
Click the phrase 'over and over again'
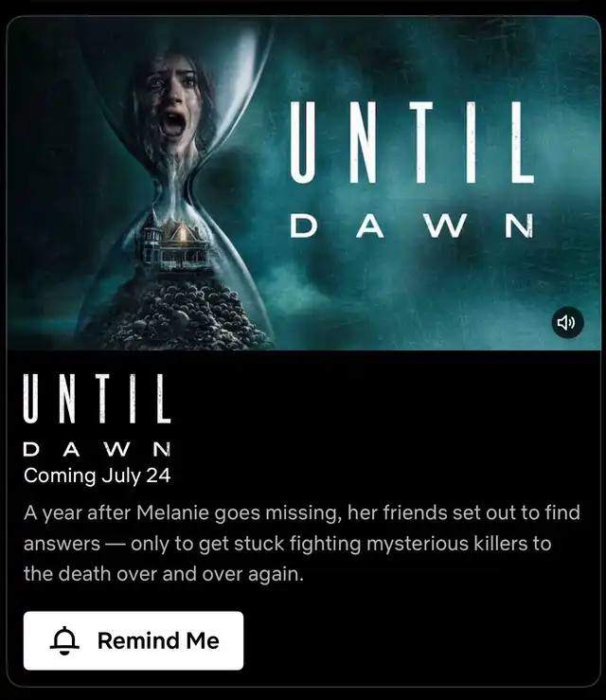click(210, 574)
